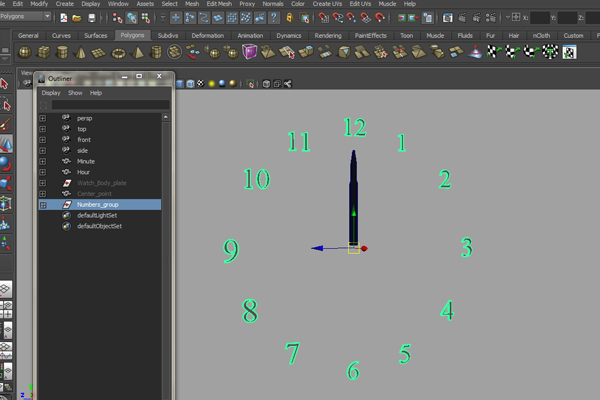Select the arrow Select tool

tap(5, 83)
